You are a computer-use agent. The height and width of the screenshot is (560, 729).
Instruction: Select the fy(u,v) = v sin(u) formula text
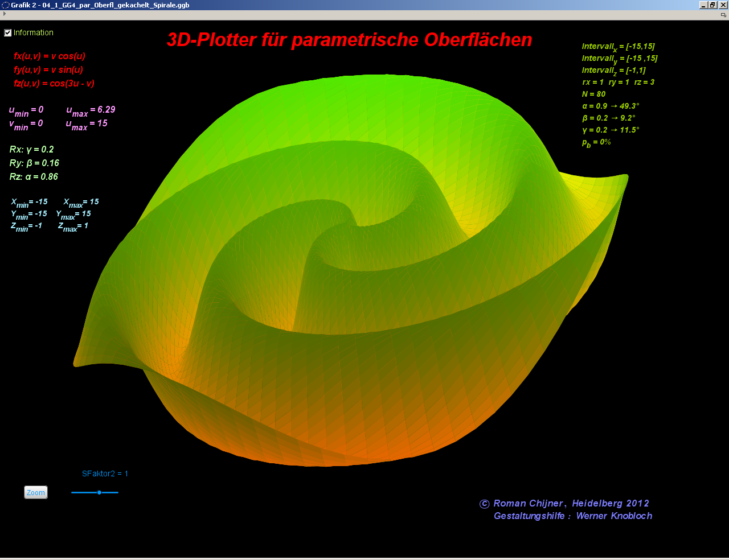[48, 70]
